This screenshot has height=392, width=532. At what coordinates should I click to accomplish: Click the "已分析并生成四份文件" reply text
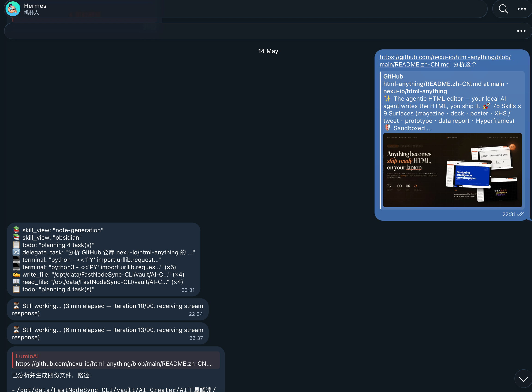coord(52,375)
